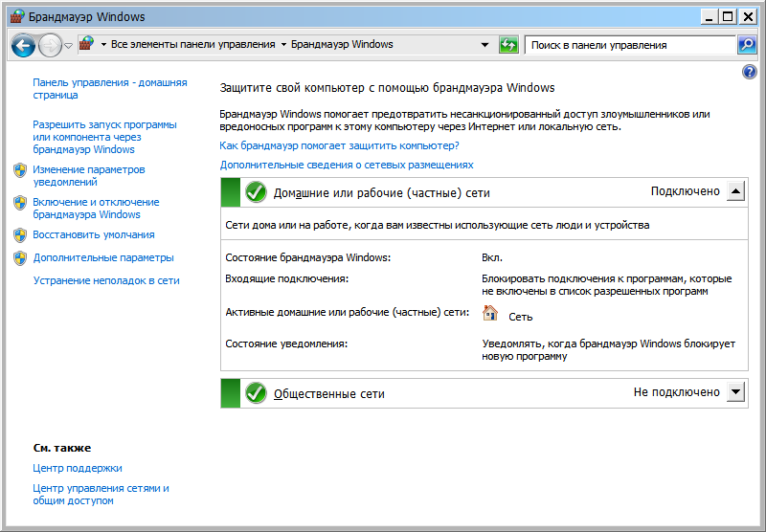The image size is (766, 532).
Task: Click 'Входящие подключения:' label
Action: coord(286,278)
